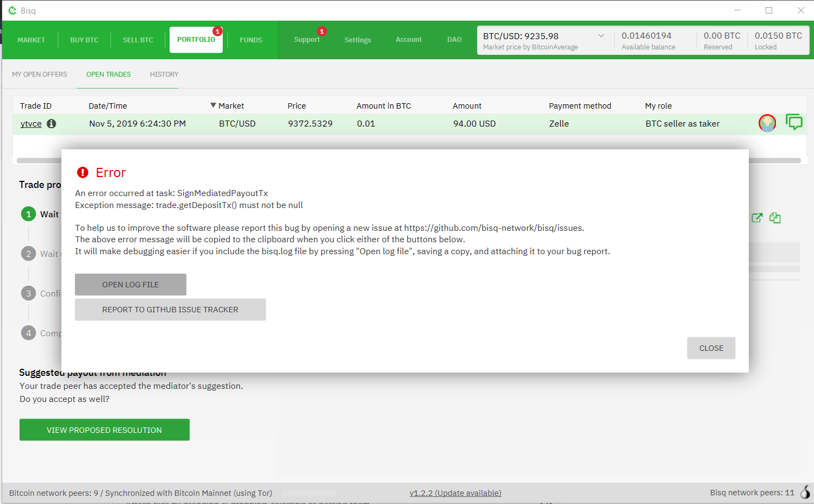The width and height of the screenshot is (814, 504).
Task: Click step 3 circle in trade process
Action: tap(29, 293)
